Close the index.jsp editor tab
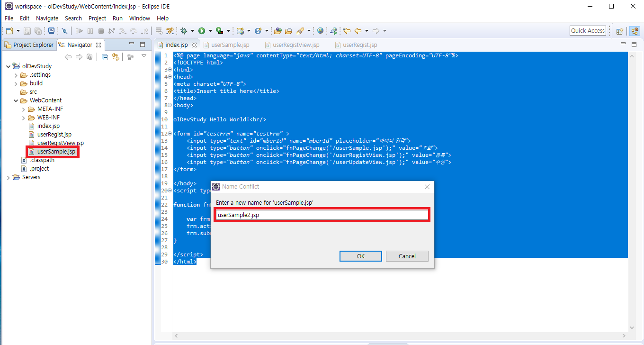 click(194, 45)
